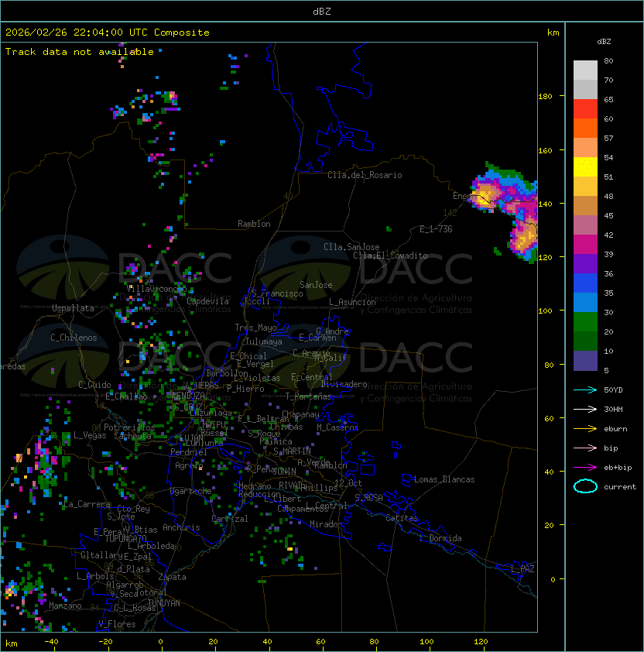Select the light gray 80-70 dBZ swatch
This screenshot has height=652, width=644.
click(585, 70)
